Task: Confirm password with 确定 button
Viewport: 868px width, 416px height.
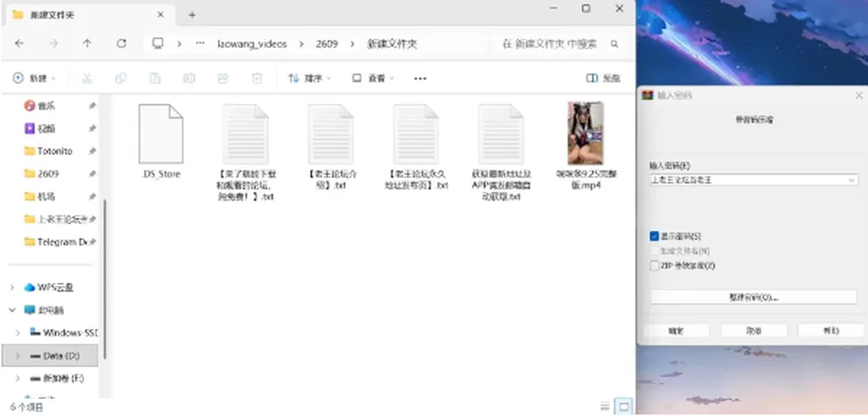Action: click(x=676, y=331)
